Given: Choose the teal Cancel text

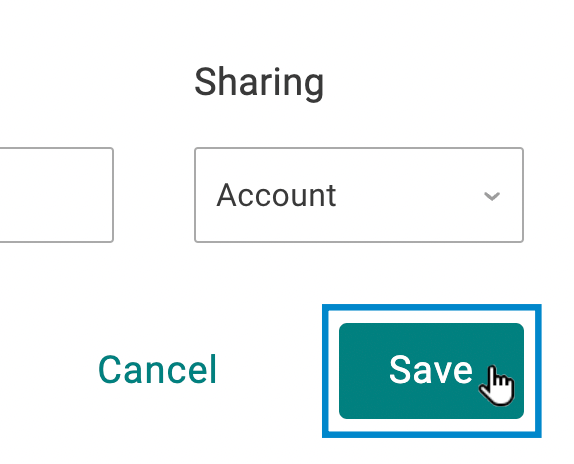Looking at the screenshot, I should pos(157,370).
